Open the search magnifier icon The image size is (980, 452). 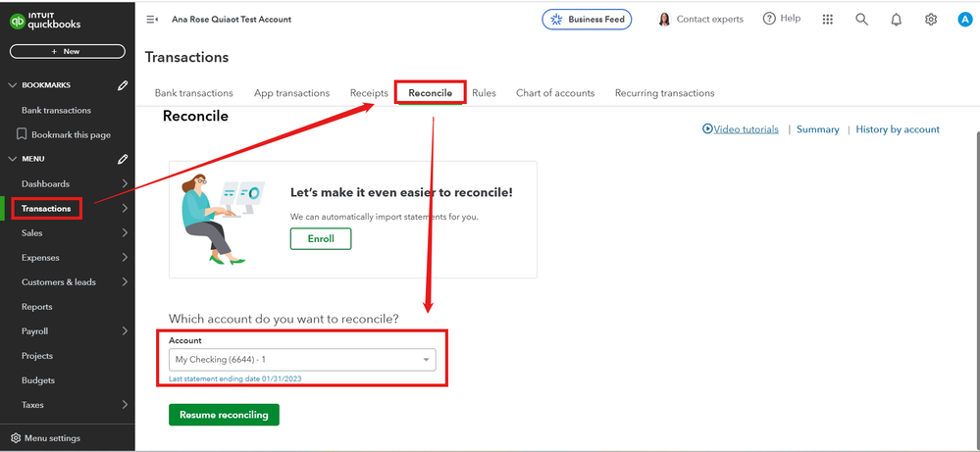(862, 20)
